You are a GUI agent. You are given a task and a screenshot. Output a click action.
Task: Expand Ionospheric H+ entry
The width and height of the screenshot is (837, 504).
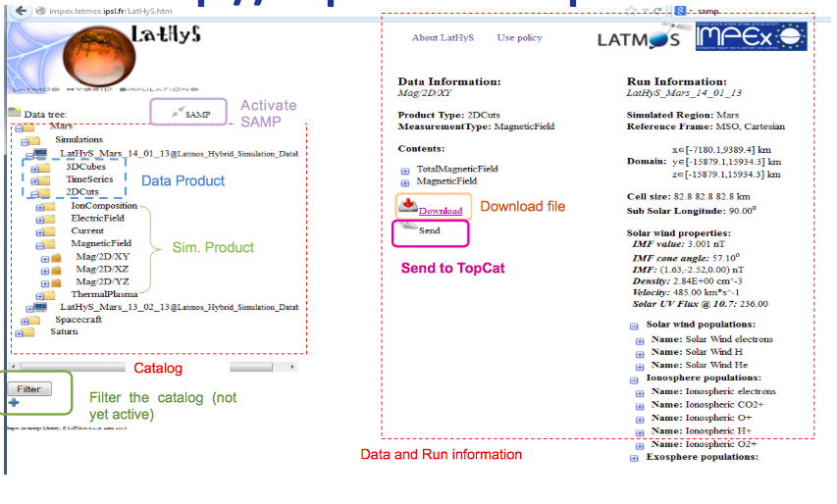[640, 433]
